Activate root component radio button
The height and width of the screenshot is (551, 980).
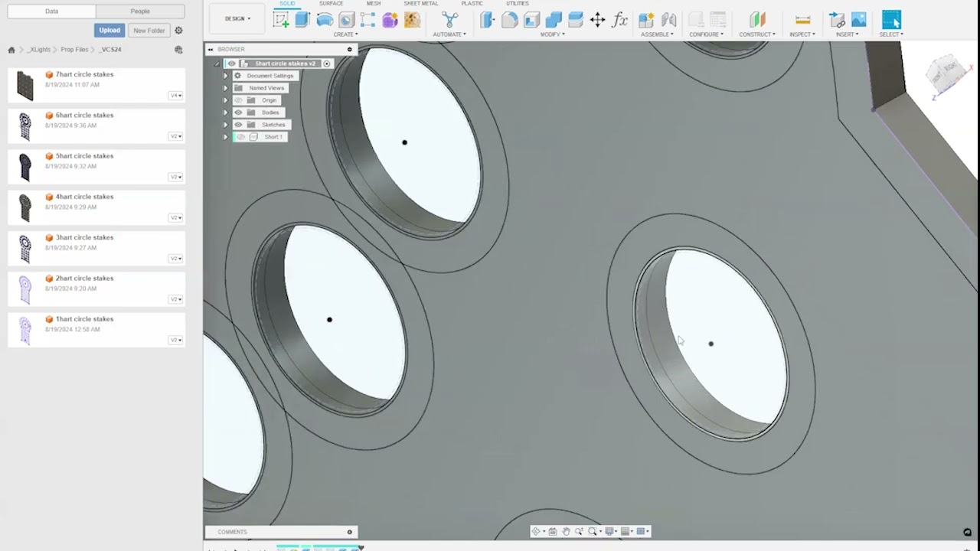327,64
